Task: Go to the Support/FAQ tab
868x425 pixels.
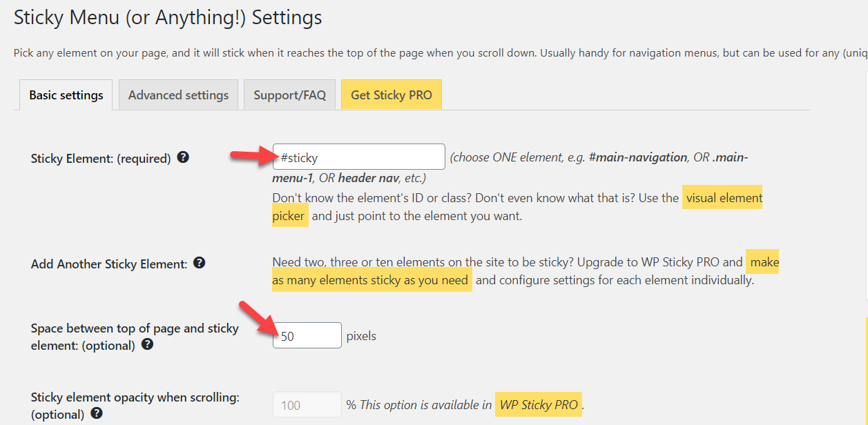Action: (x=289, y=95)
